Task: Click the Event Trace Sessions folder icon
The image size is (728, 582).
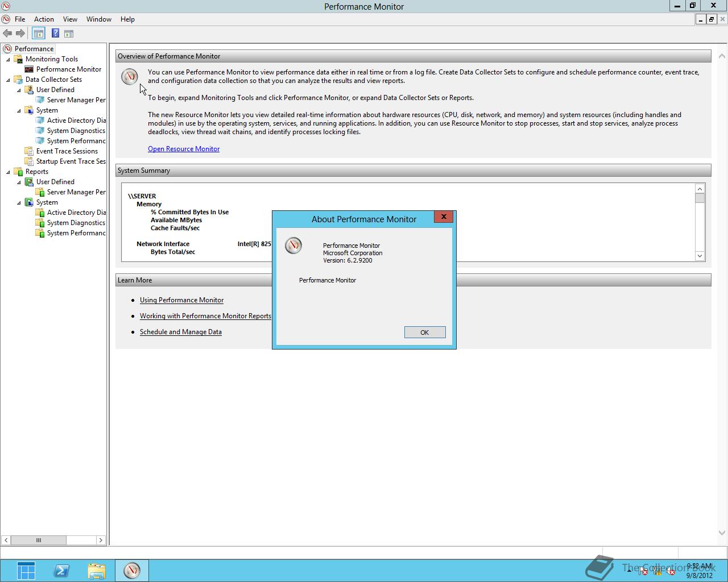Action: tap(29, 151)
